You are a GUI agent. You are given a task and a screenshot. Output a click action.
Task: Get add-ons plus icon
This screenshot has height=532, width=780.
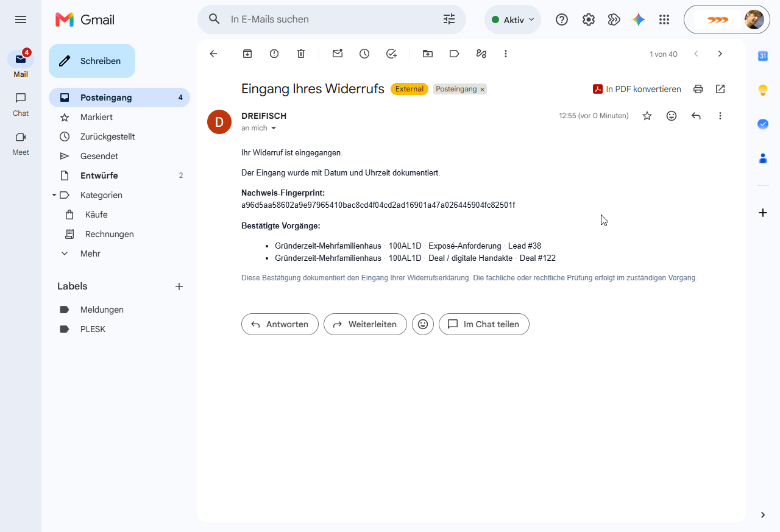pyautogui.click(x=763, y=213)
